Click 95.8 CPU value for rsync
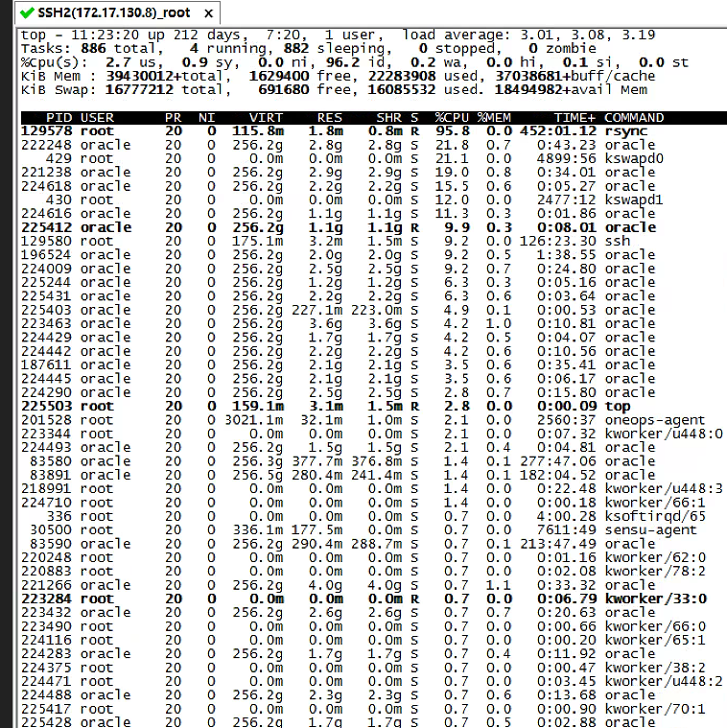The height and width of the screenshot is (728, 727). pyautogui.click(x=453, y=131)
